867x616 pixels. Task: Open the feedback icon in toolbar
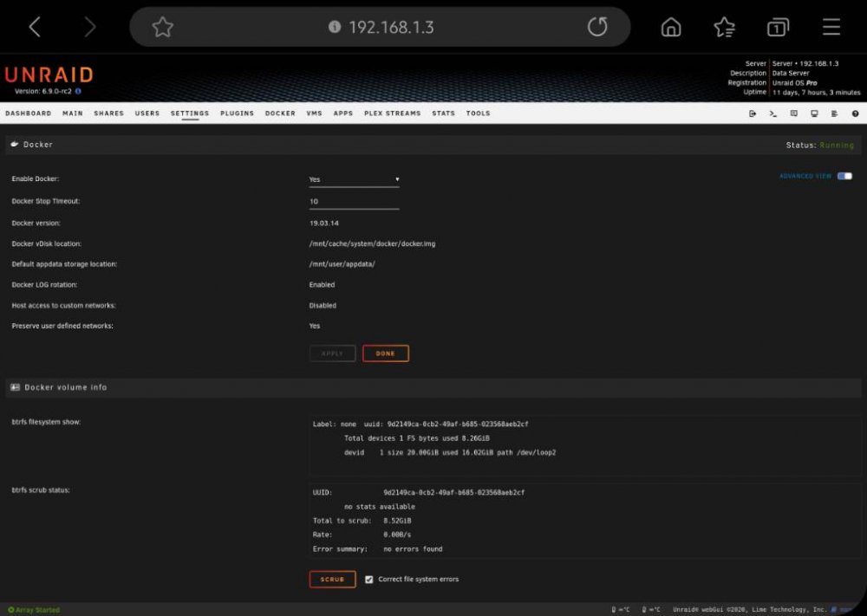tap(794, 113)
